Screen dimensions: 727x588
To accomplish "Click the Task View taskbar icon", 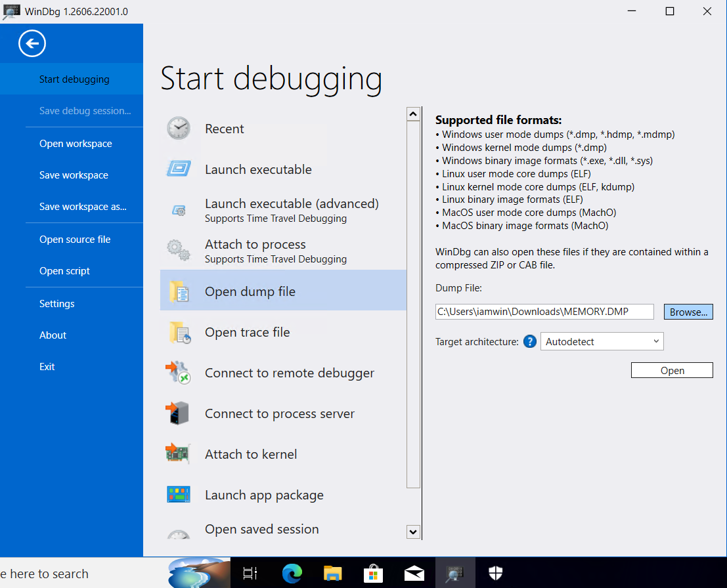I will pos(250,574).
